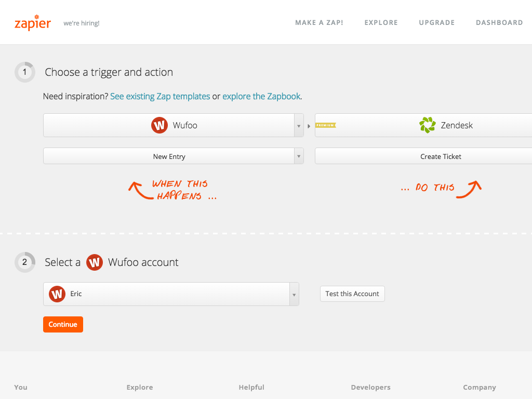Click the Wufoo icon in step 2 heading
This screenshot has width=532, height=399.
pyautogui.click(x=94, y=262)
